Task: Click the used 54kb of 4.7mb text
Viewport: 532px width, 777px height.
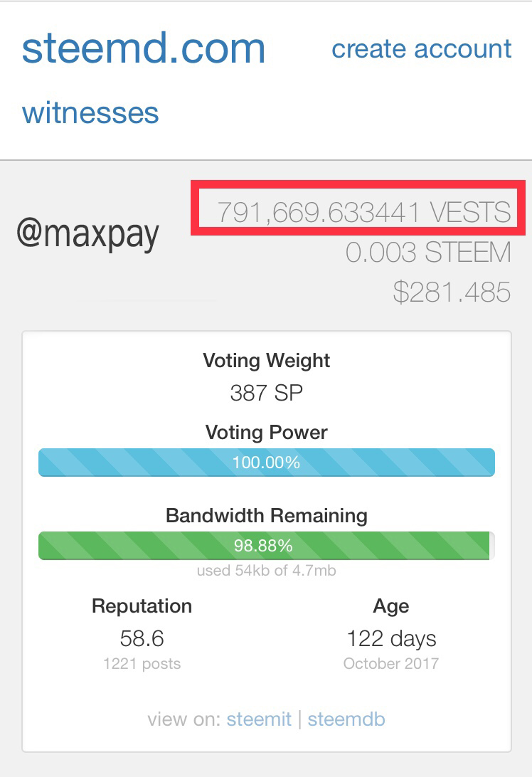Action: (x=267, y=571)
